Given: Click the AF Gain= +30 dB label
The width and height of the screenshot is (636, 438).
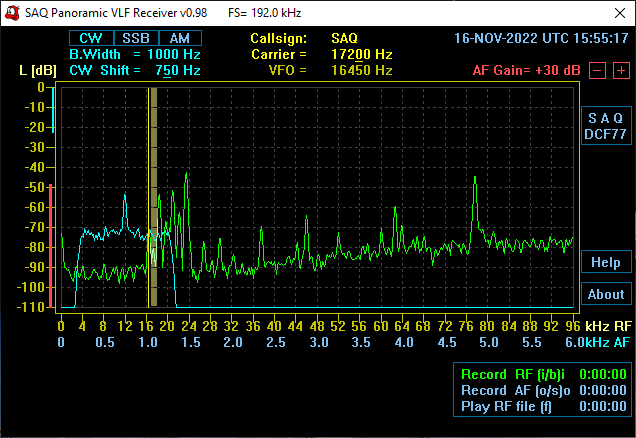Looking at the screenshot, I should pos(526,71).
